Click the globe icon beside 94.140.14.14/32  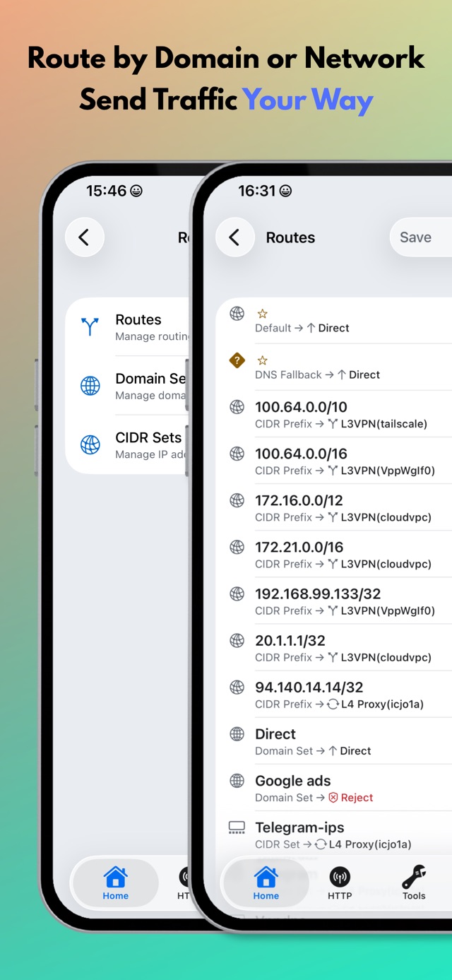click(x=237, y=687)
